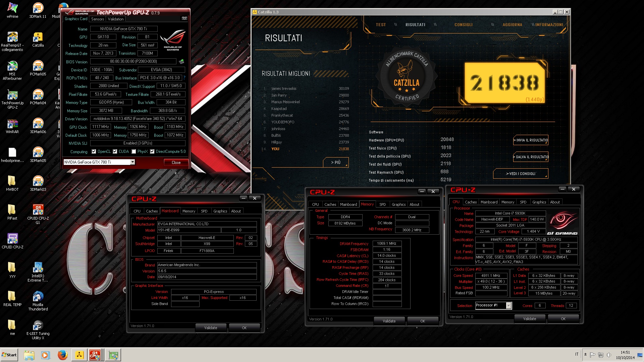Open PCMark04 desktop icon

coord(38,97)
